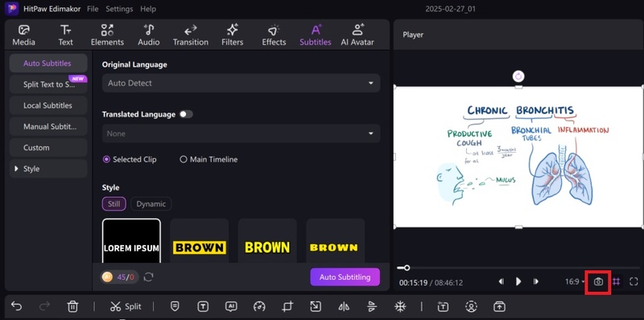Click the person portrait cutout icon
644x320 pixels.
(x=471, y=306)
